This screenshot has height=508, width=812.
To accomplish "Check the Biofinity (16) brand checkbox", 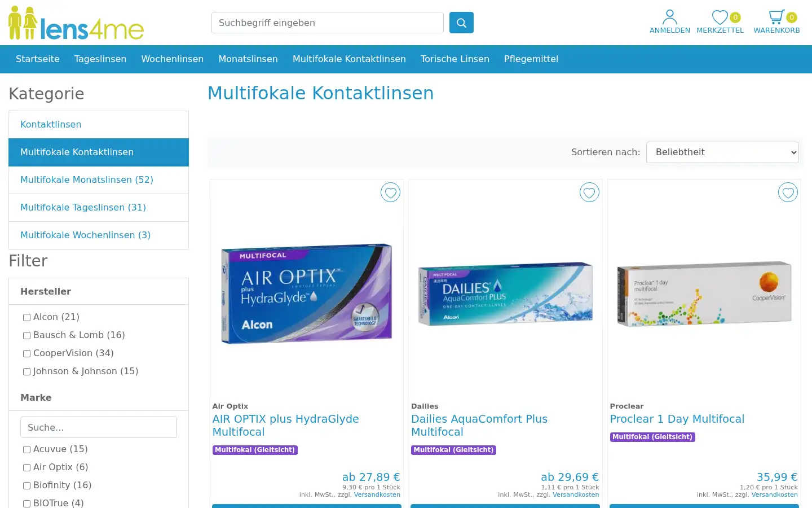I will tap(27, 485).
